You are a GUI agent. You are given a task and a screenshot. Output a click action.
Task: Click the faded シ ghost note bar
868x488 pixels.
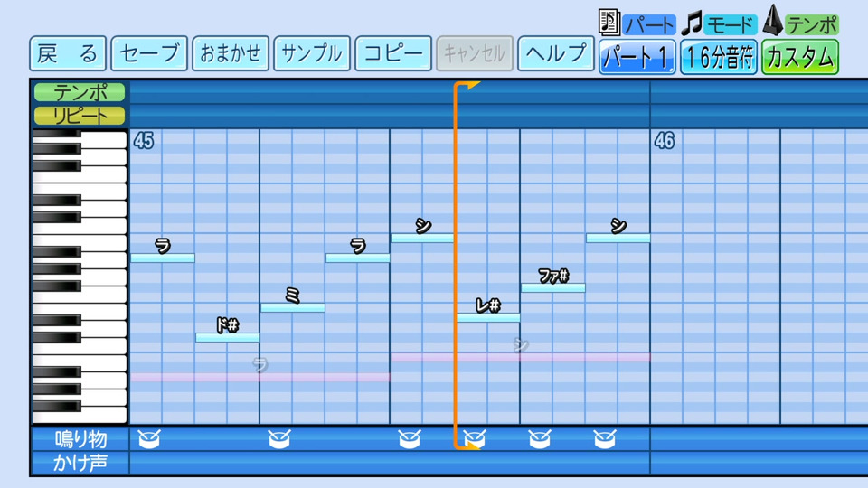pos(521,358)
